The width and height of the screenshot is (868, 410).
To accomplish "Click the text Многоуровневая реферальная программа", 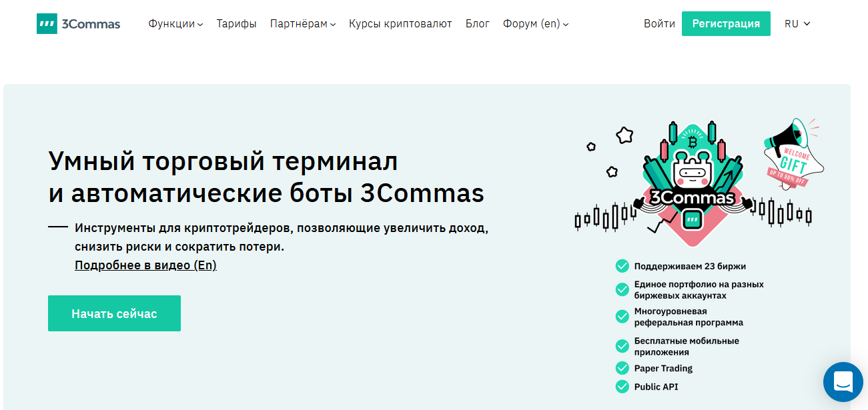I will point(689,317).
